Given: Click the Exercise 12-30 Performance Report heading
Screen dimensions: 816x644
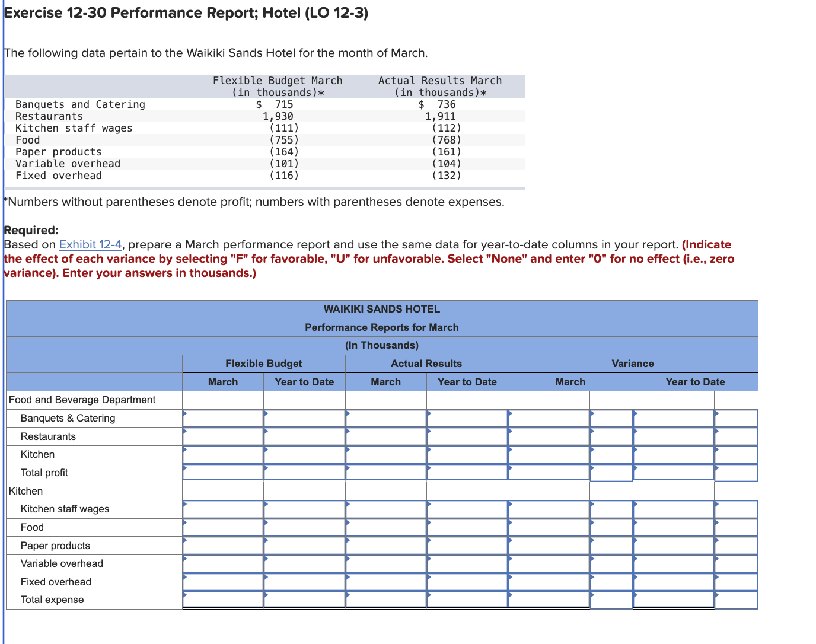Looking at the screenshot, I should click(186, 12).
